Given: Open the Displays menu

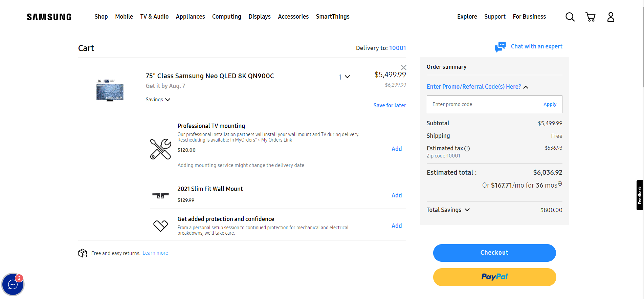Looking at the screenshot, I should click(260, 17).
